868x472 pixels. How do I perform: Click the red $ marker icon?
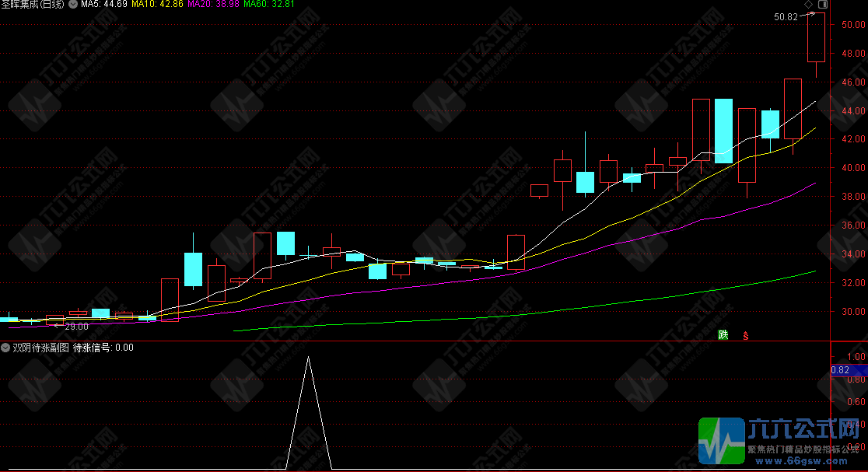746,336
